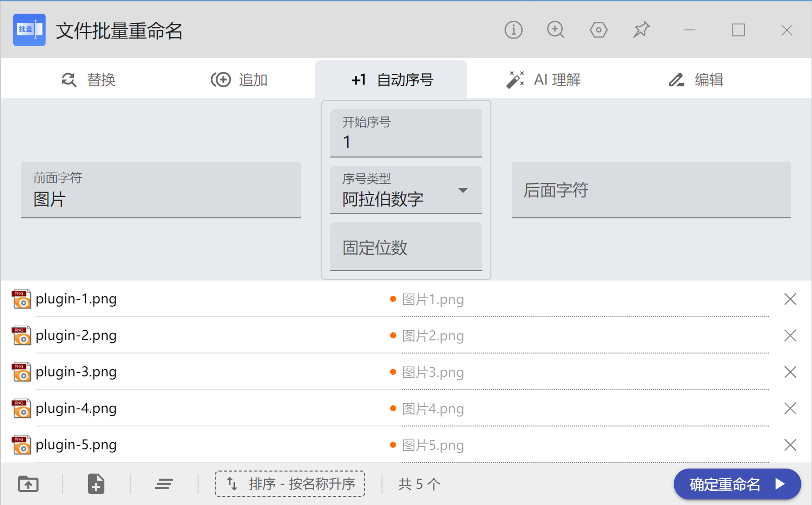The width and height of the screenshot is (812, 505).
Task: Switch to the 编辑 tab
Action: click(x=697, y=80)
